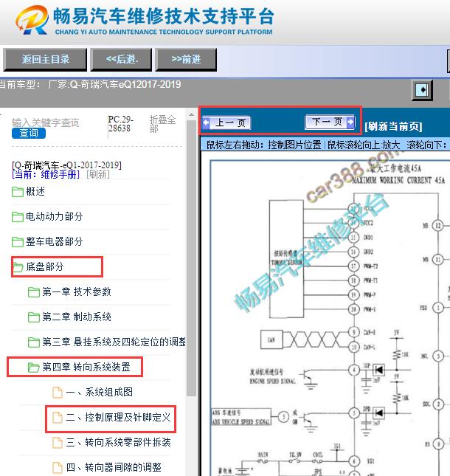
Task: Click the blue 查询 search button
Action: pyautogui.click(x=29, y=133)
